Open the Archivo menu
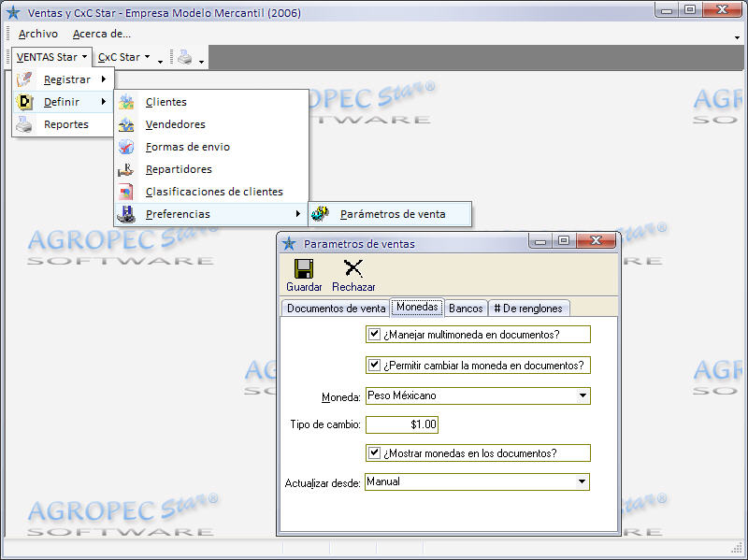 point(38,34)
